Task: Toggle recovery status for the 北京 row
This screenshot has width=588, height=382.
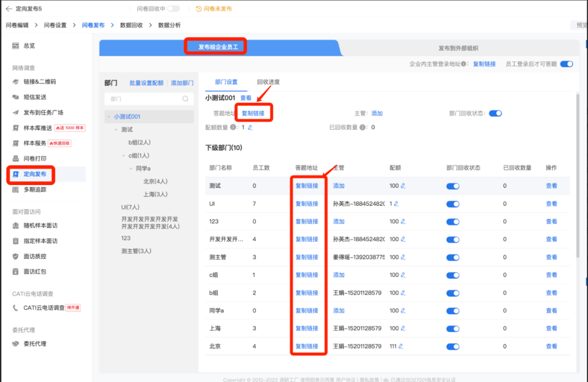Action: pos(452,347)
